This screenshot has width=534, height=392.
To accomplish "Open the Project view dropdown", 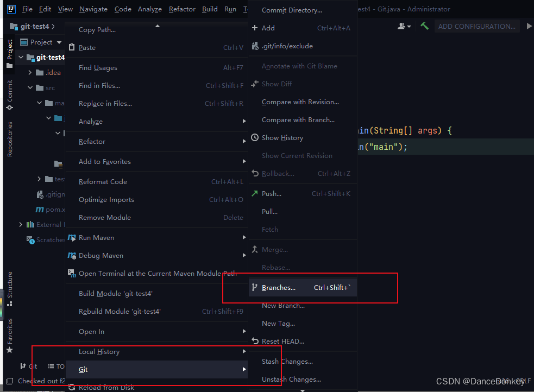I will tap(41, 42).
